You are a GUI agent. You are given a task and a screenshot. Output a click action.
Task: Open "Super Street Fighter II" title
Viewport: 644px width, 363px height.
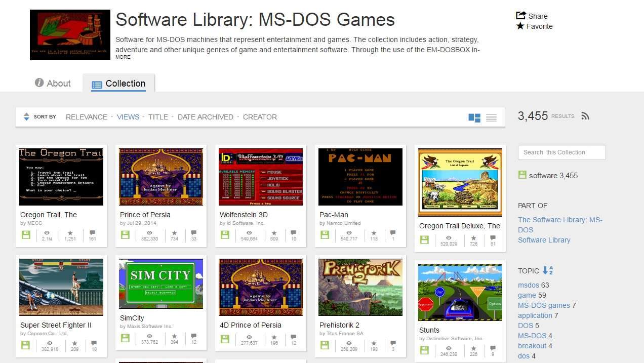tap(57, 325)
